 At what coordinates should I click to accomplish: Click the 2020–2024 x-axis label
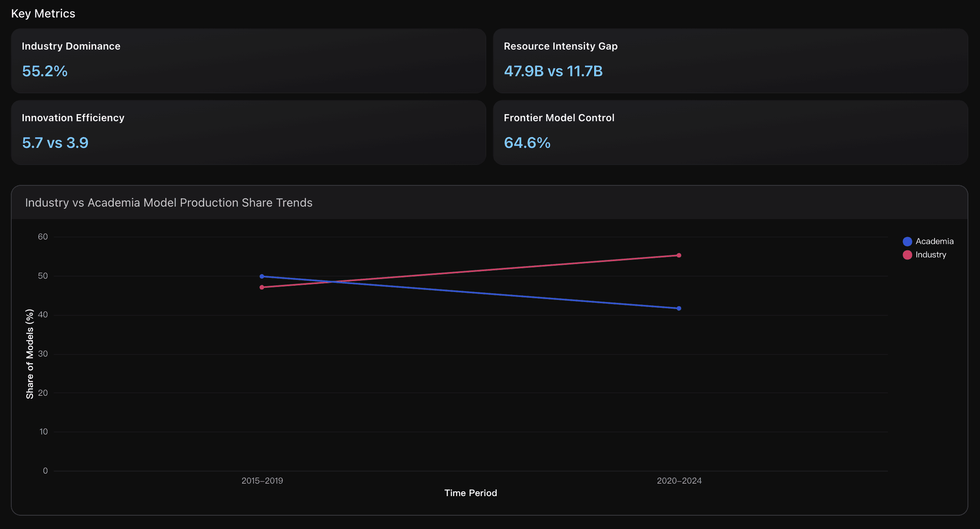[679, 481]
